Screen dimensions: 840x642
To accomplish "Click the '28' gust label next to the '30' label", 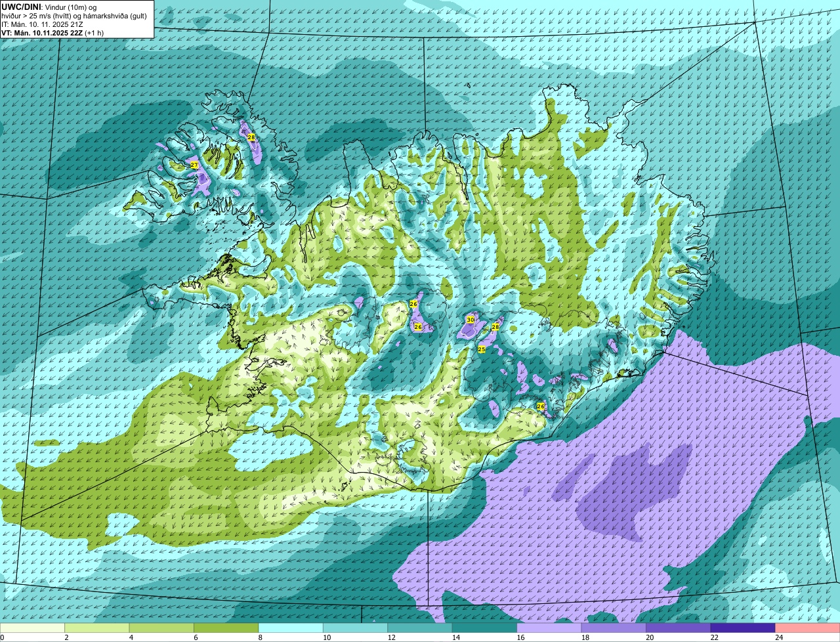I will point(495,327).
